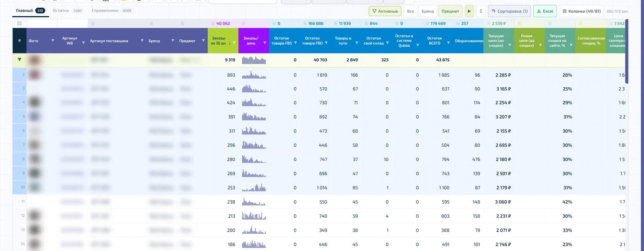Open the Артикул WB column filter arrow
This screenshot has height=251, width=644.
83,43
